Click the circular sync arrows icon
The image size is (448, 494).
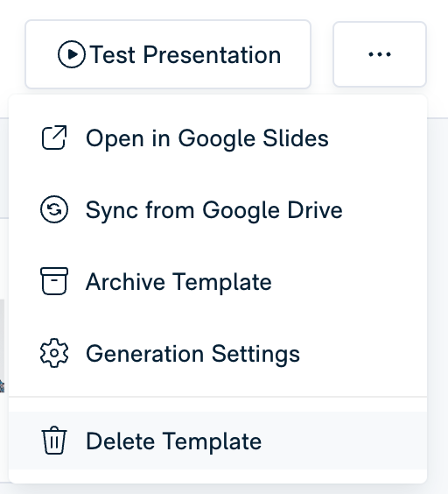pos(54,209)
